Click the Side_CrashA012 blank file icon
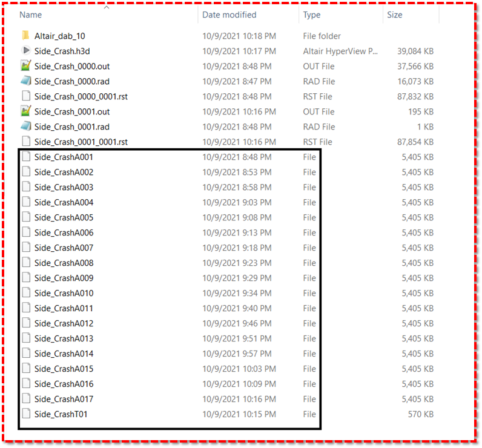 pos(26,323)
